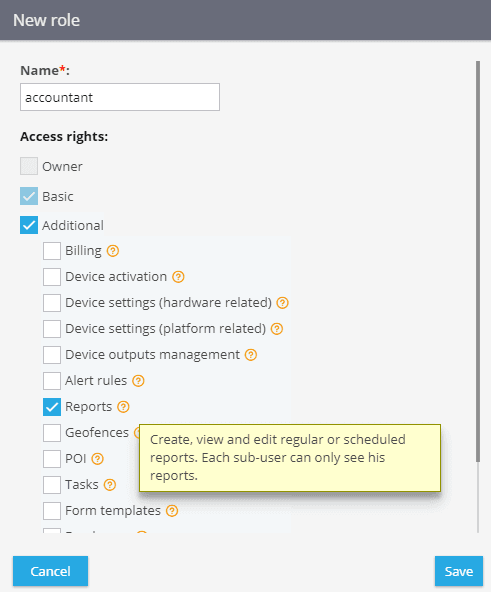This screenshot has height=592, width=491.
Task: Tick the Device activation checkbox
Action: (x=52, y=277)
